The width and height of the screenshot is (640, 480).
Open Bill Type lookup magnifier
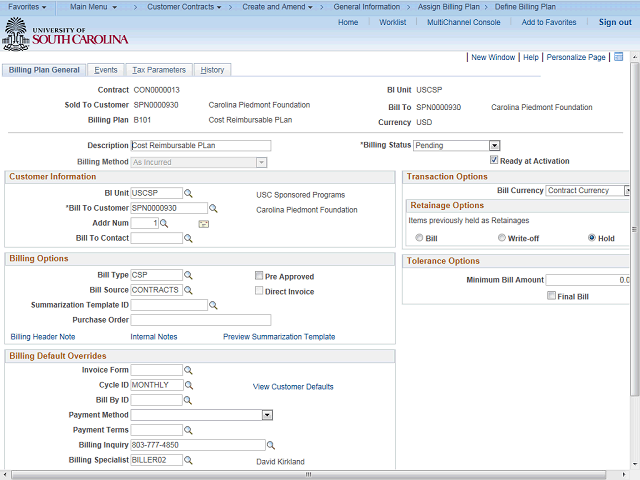coord(188,276)
